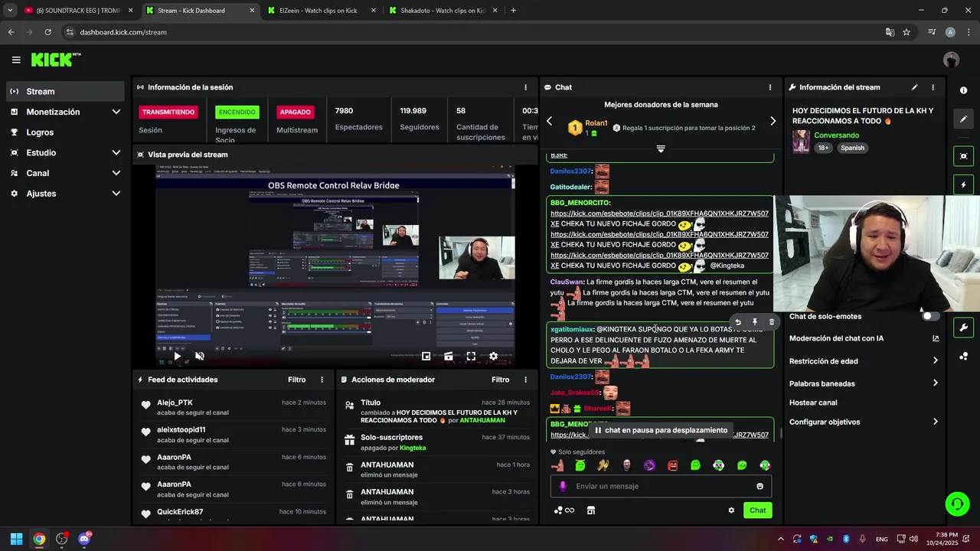Click Filtro in Feed de actividades
This screenshot has height=551, width=980.
297,380
